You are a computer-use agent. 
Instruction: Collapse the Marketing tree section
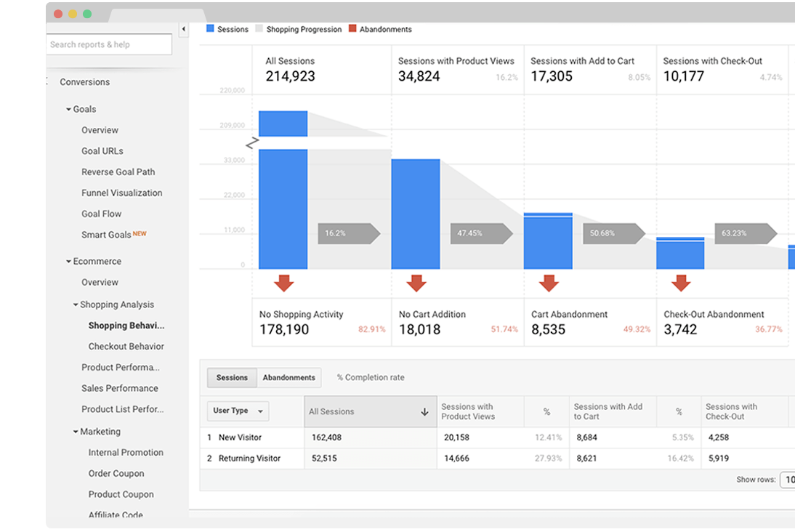(x=76, y=432)
